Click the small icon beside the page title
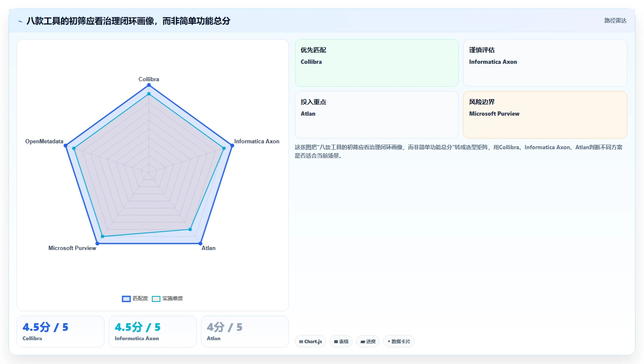 (x=20, y=21)
